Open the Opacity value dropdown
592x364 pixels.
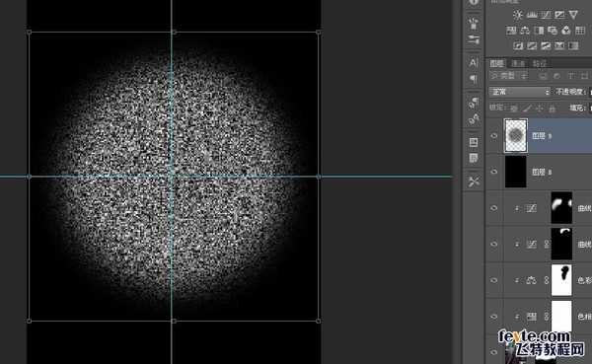[590, 92]
